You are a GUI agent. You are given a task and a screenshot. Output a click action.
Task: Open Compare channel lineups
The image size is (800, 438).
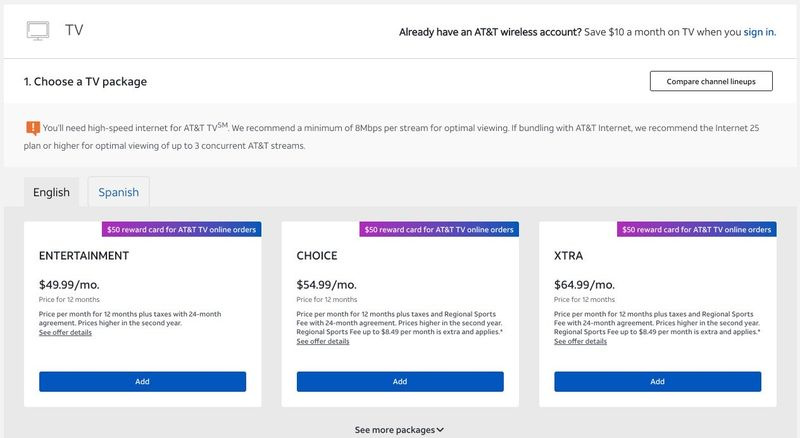tap(711, 81)
